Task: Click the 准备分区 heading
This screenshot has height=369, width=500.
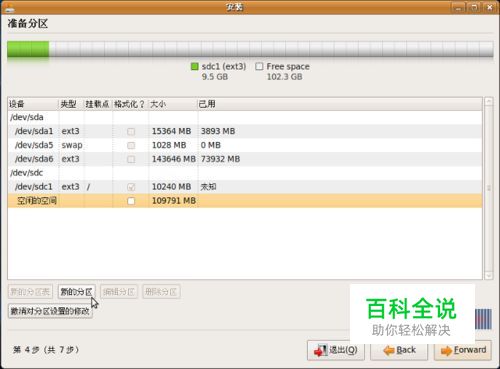Action: pos(28,24)
